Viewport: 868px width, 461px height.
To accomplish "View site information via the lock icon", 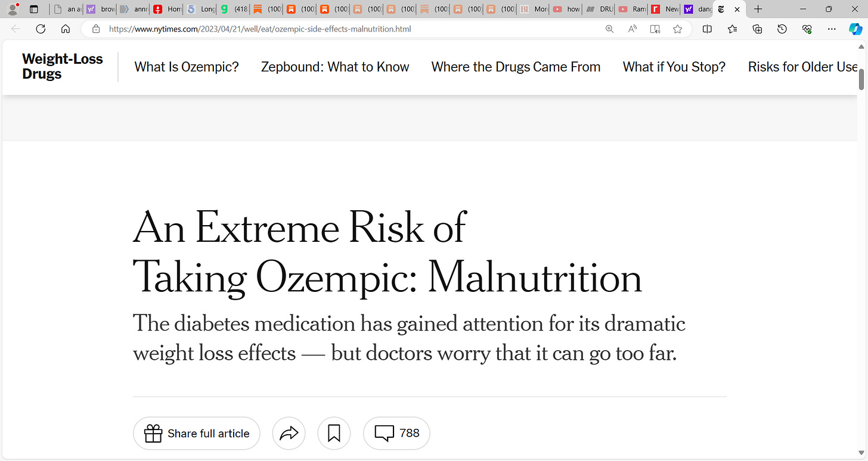I will (96, 29).
